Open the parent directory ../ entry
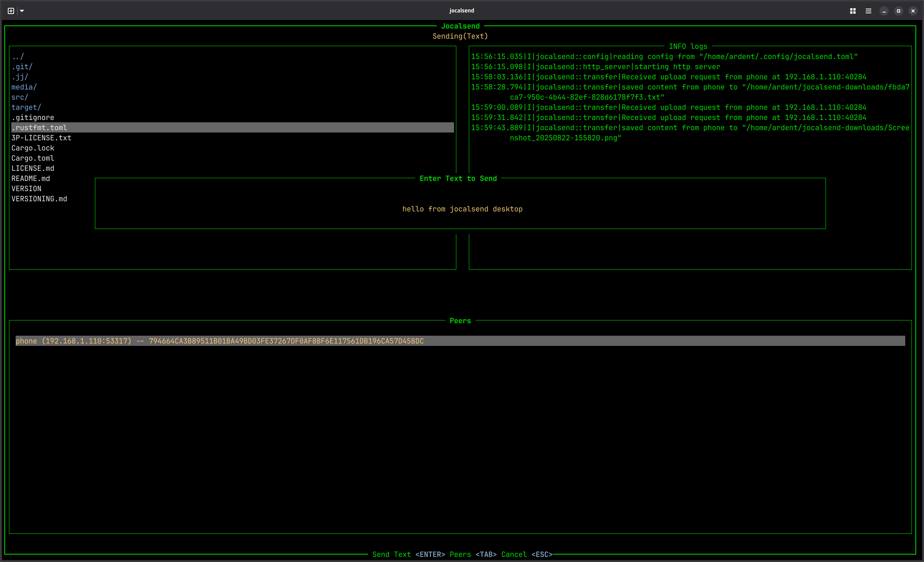924x562 pixels. click(x=18, y=57)
